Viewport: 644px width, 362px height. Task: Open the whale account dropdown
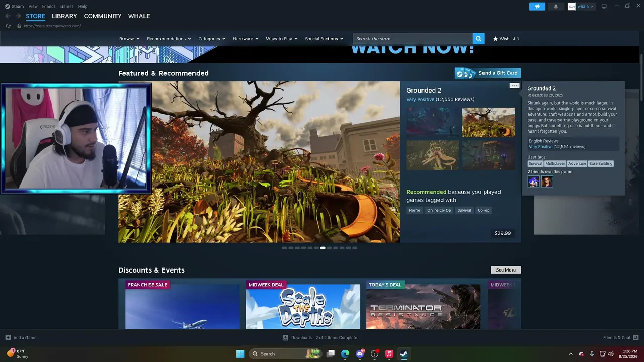[x=581, y=6]
